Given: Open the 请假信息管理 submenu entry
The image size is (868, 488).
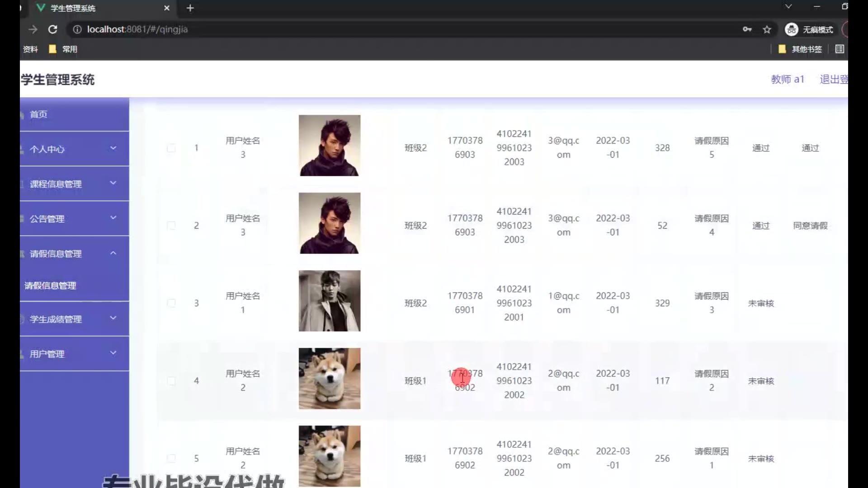Looking at the screenshot, I should (x=50, y=286).
